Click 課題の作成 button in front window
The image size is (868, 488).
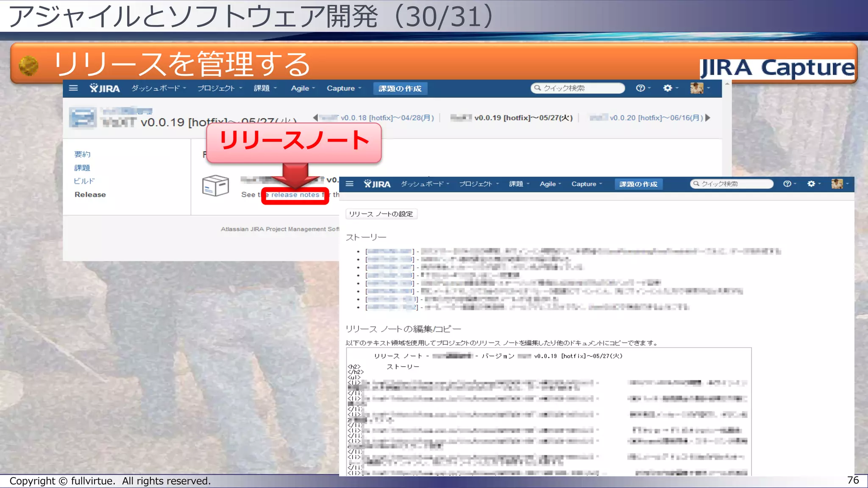click(x=638, y=184)
